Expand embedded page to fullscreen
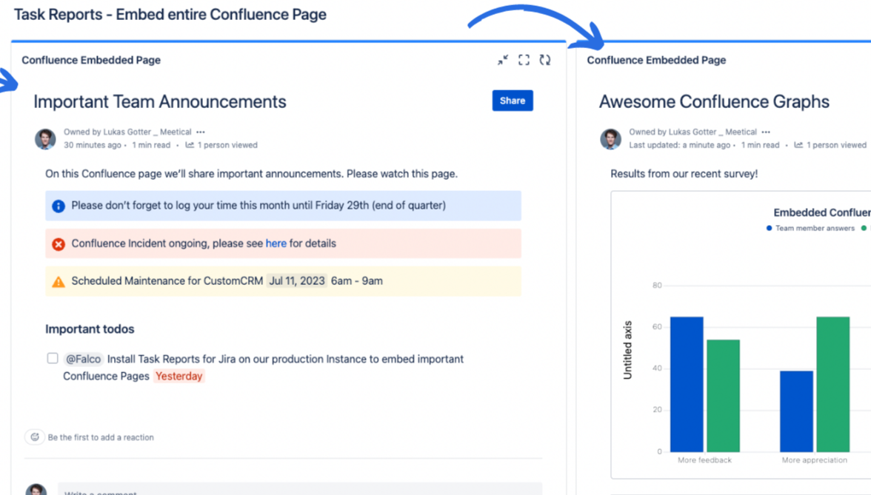Screen dimensions: 871x495 pos(524,60)
